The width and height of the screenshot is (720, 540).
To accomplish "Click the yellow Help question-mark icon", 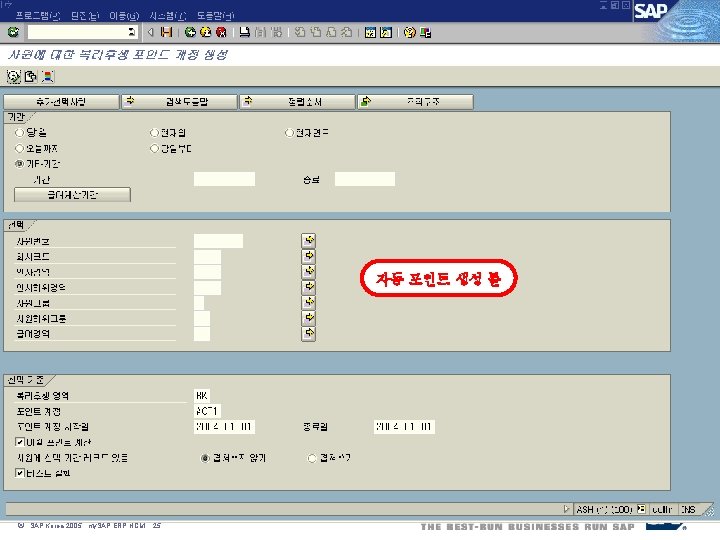I will coord(410,32).
